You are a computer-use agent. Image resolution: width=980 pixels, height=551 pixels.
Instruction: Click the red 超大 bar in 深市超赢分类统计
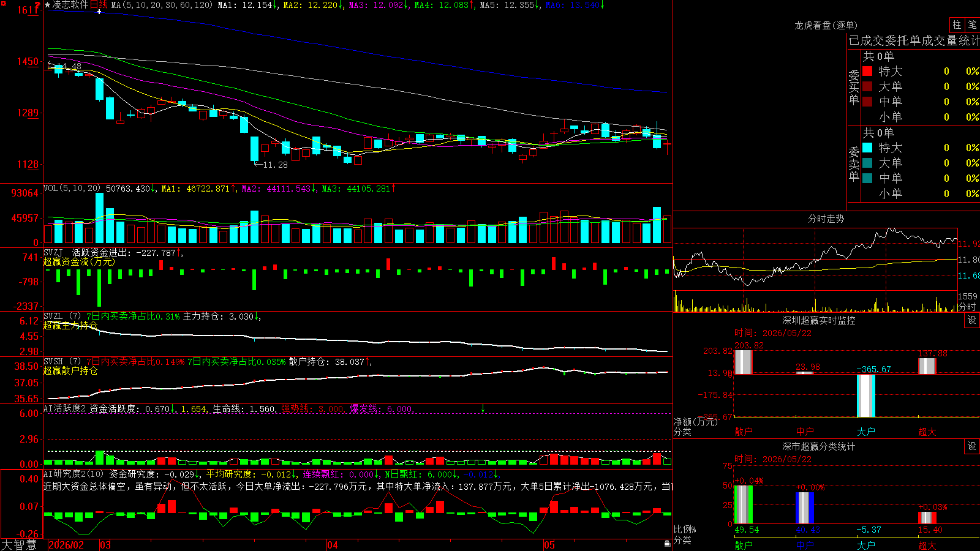point(927,518)
